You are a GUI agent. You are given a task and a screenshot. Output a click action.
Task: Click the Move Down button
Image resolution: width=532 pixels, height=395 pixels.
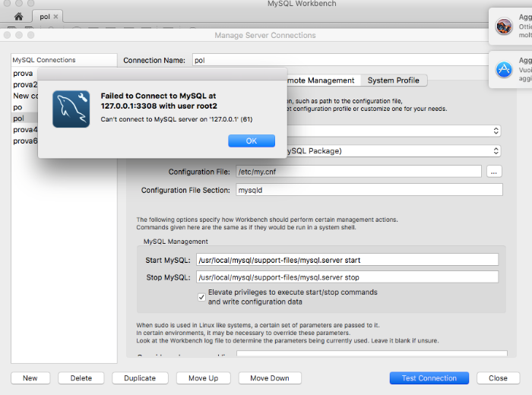coord(270,378)
